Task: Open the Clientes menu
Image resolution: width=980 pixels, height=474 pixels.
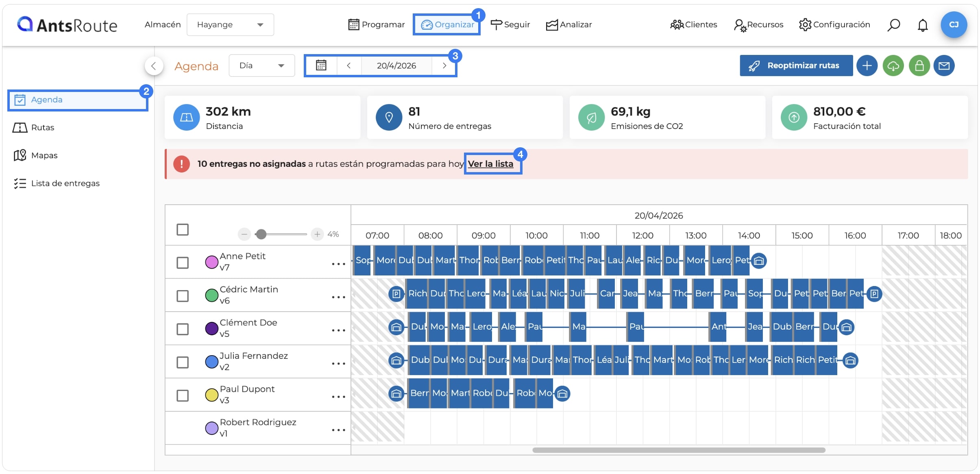Action: coord(693,25)
